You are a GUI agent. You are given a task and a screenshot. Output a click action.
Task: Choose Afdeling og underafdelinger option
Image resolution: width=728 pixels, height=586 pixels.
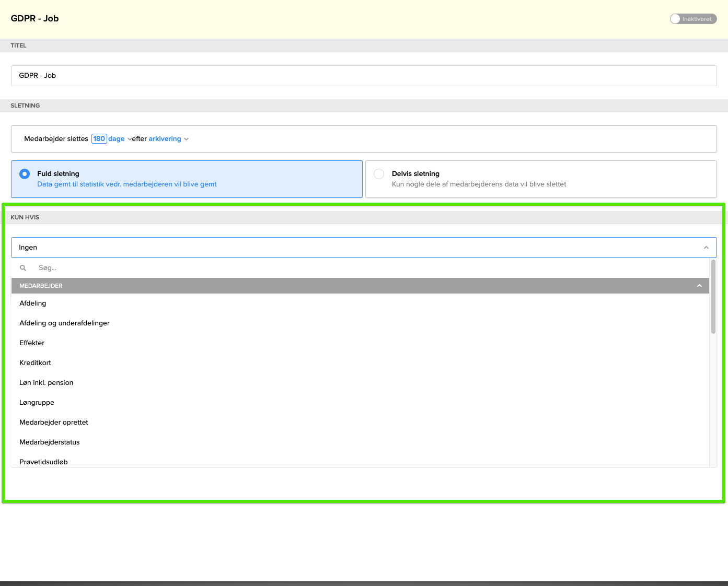click(x=64, y=323)
